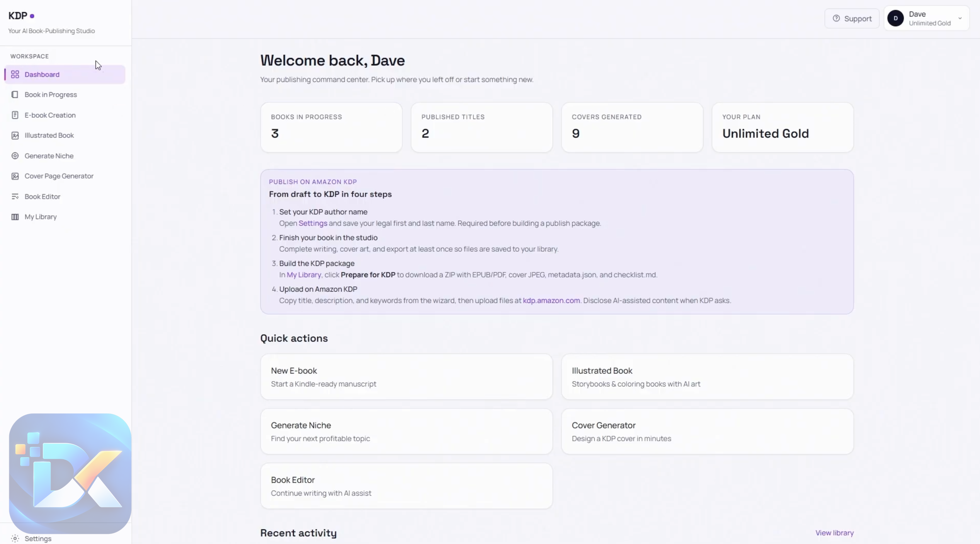Image resolution: width=980 pixels, height=544 pixels.
Task: Click the Books in Progress stat card
Action: pos(331,127)
